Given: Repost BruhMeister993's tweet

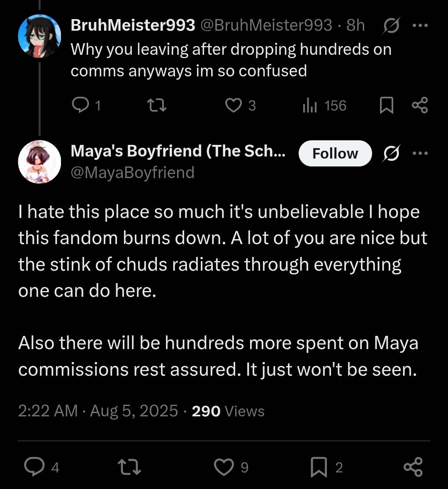Looking at the screenshot, I should [158, 105].
